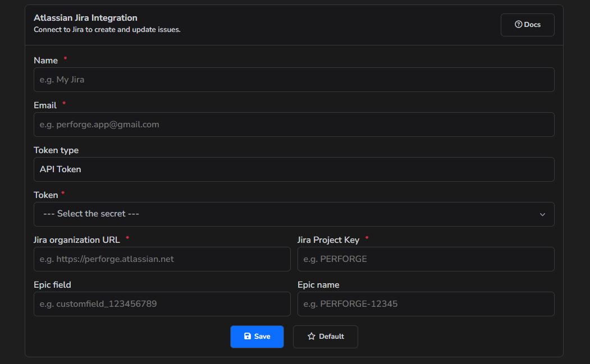Open the Token type field showing API Token
The image size is (590, 364).
(x=294, y=169)
